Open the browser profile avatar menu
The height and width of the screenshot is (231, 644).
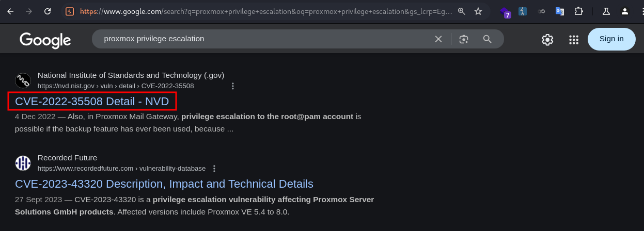click(625, 11)
